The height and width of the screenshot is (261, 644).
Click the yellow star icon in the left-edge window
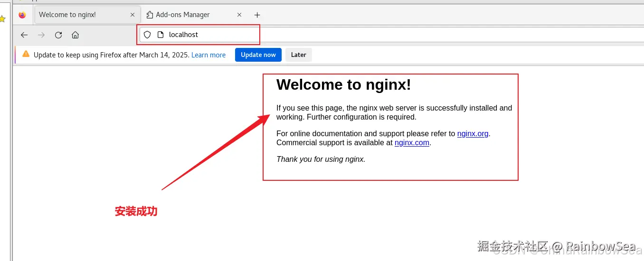2,19
